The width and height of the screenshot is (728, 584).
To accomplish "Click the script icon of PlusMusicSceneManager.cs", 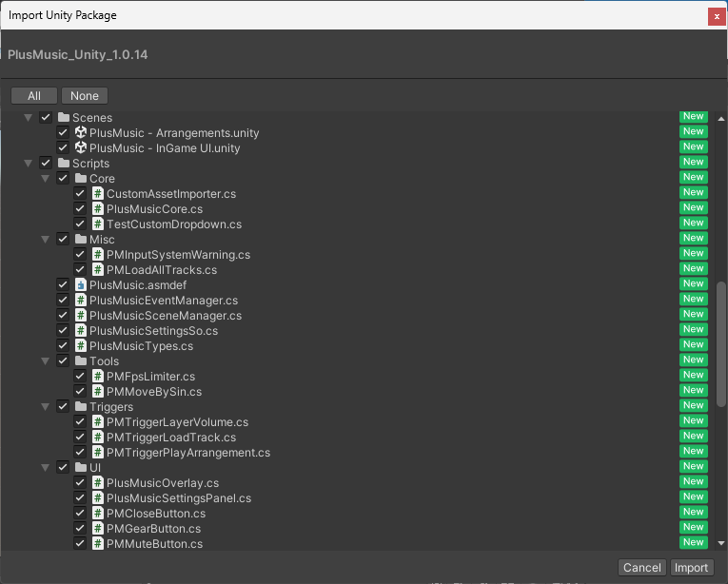I will [81, 315].
